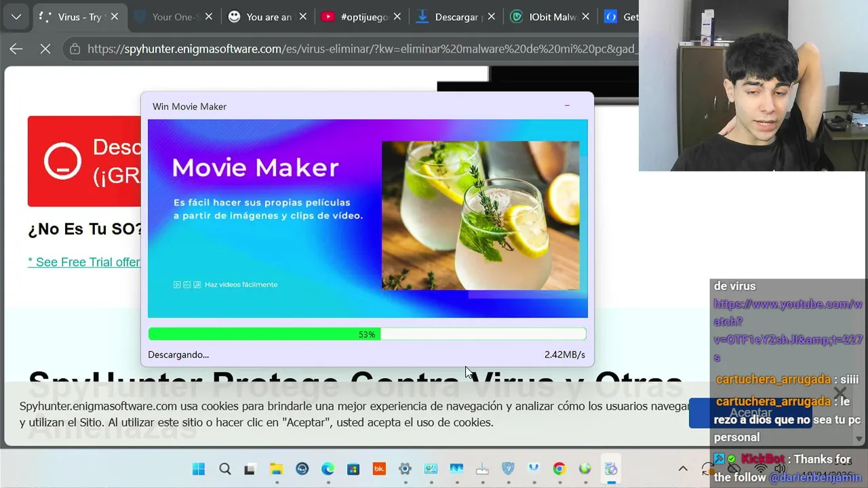Accept cookies with the Aceptar button
This screenshot has width=868, height=488.
click(750, 413)
